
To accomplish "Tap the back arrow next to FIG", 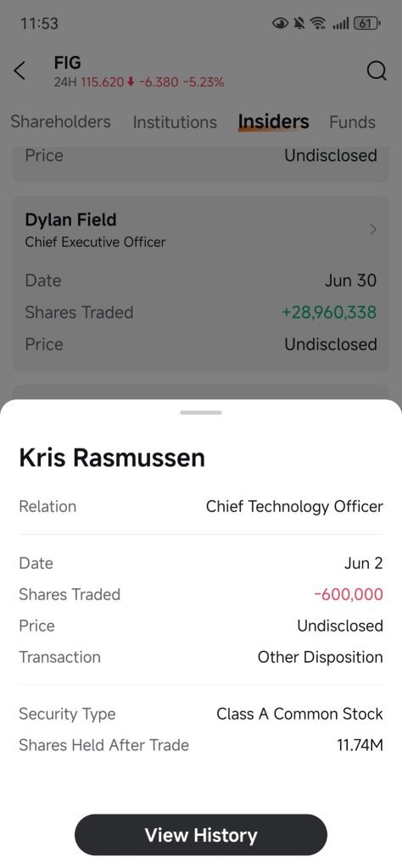I will click(x=20, y=71).
